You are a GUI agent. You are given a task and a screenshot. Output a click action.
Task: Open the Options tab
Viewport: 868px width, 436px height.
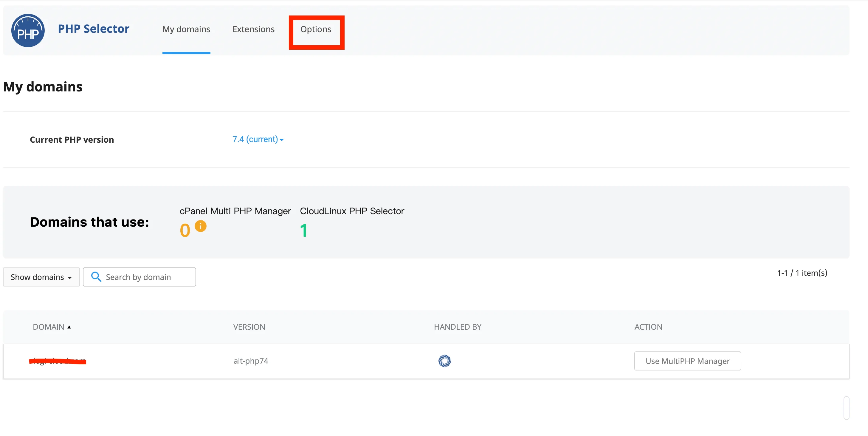316,29
